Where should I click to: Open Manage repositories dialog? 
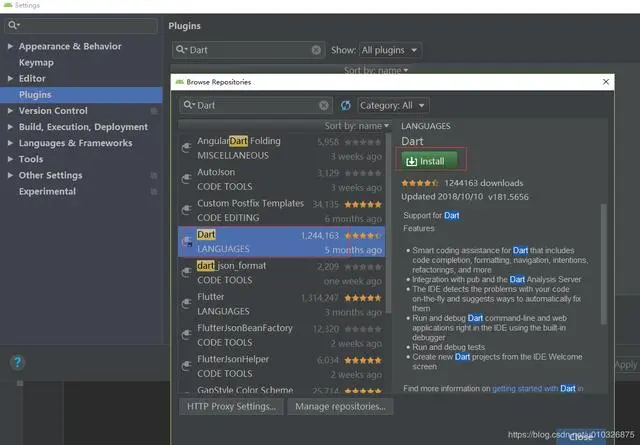pyautogui.click(x=340, y=407)
